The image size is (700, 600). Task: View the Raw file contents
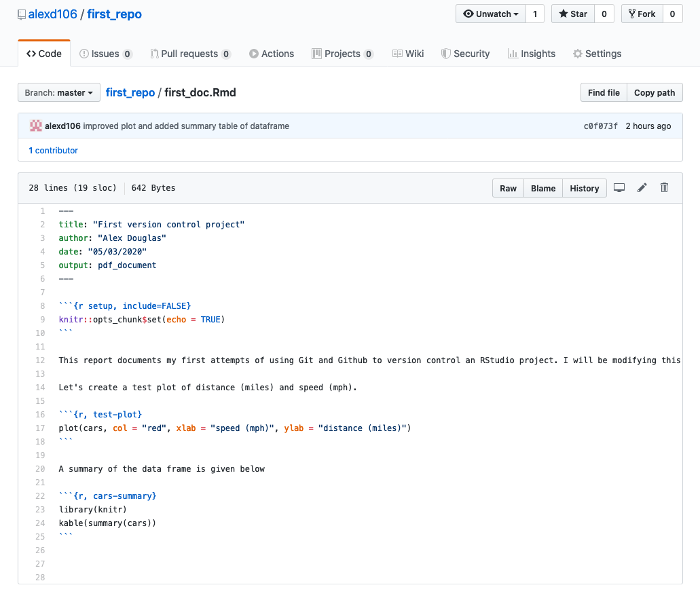coord(508,188)
